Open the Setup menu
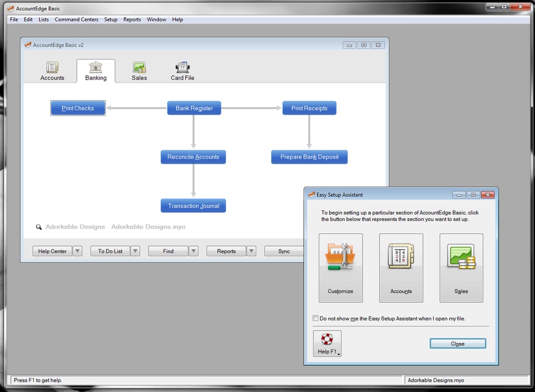The height and width of the screenshot is (392, 535). (x=111, y=19)
